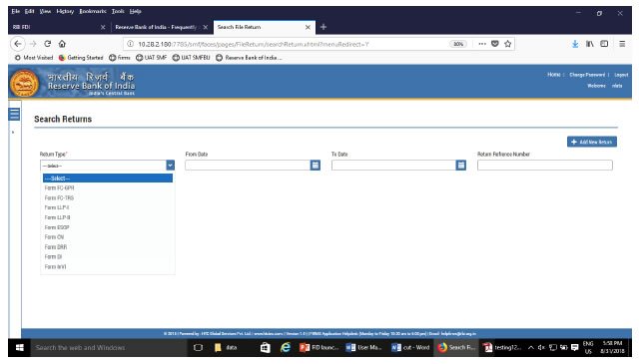The image size is (639, 364).
Task: Open a new tab with the plus icon
Action: point(323,27)
